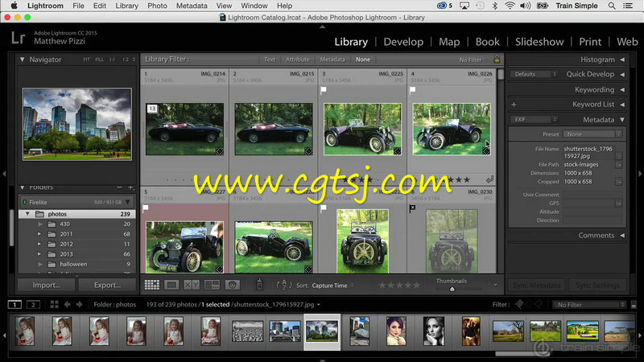Screen dimensions: 644x362
Task: Click Sync Metadata button
Action: click(536, 285)
